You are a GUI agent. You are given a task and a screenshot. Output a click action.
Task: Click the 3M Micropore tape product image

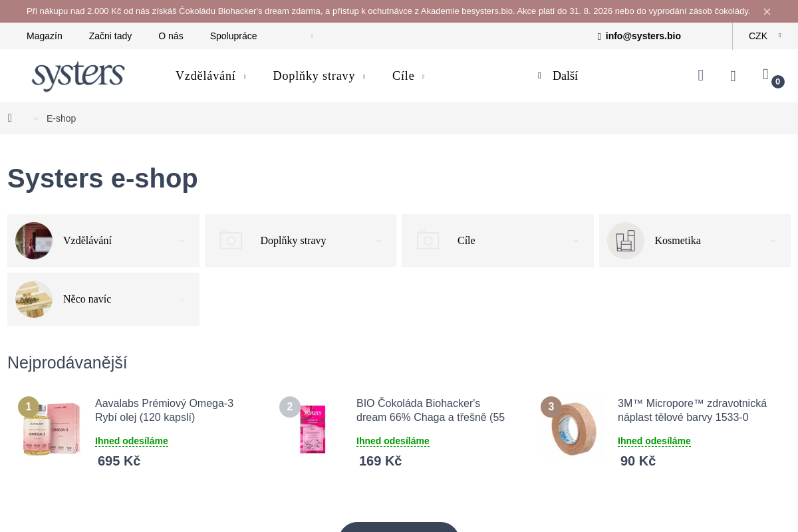[x=575, y=429]
